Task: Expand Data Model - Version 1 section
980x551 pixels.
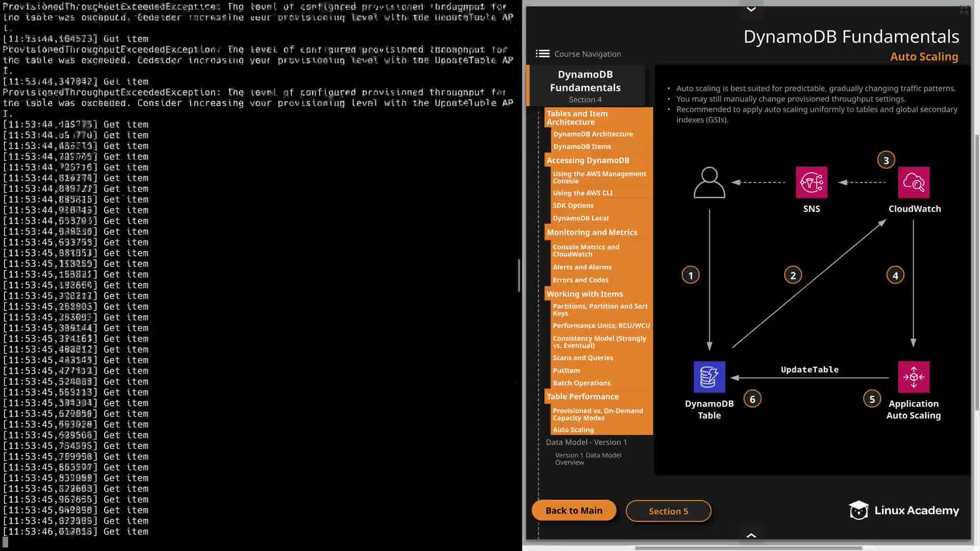Action: click(x=586, y=442)
